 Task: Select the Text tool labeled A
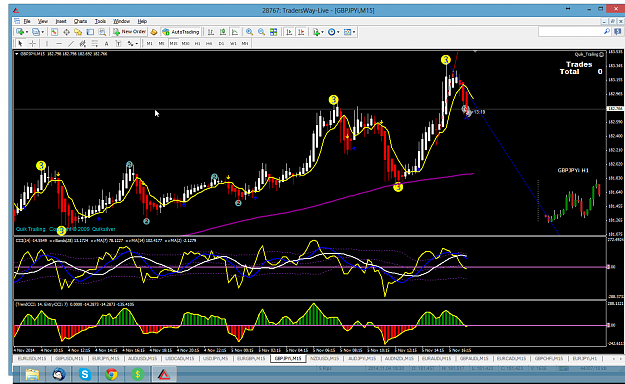pyautogui.click(x=106, y=43)
